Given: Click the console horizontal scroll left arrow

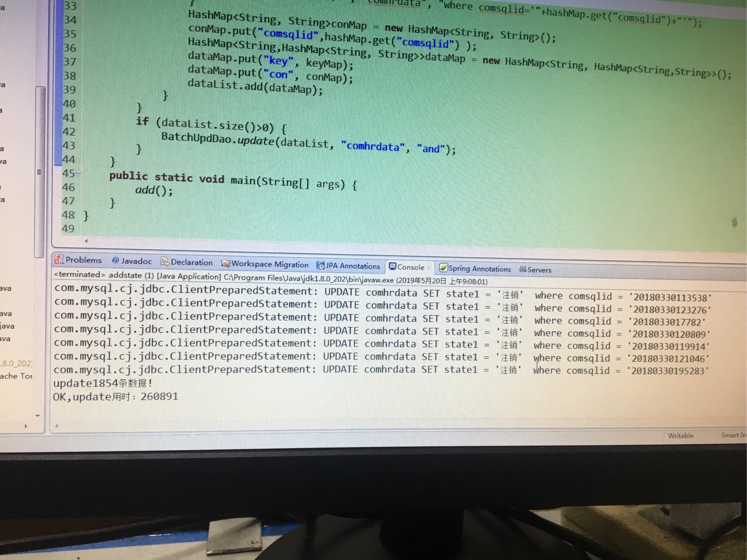Looking at the screenshot, I should tap(56, 425).
